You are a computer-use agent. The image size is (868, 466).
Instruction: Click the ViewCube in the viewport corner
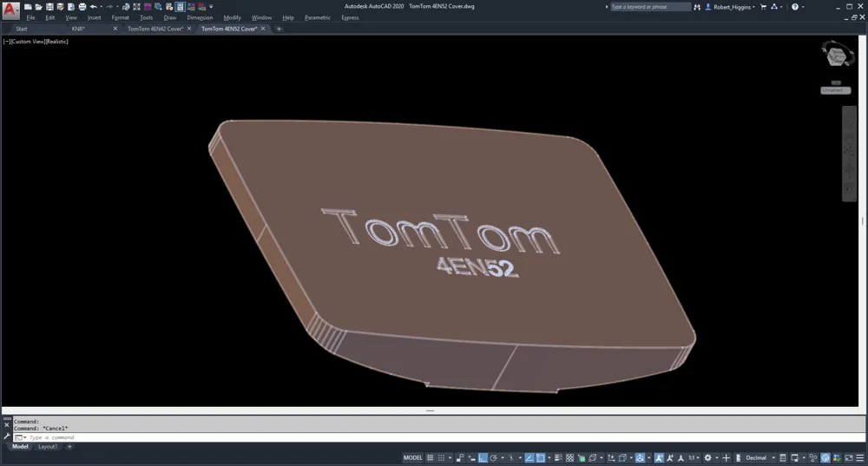pyautogui.click(x=837, y=56)
